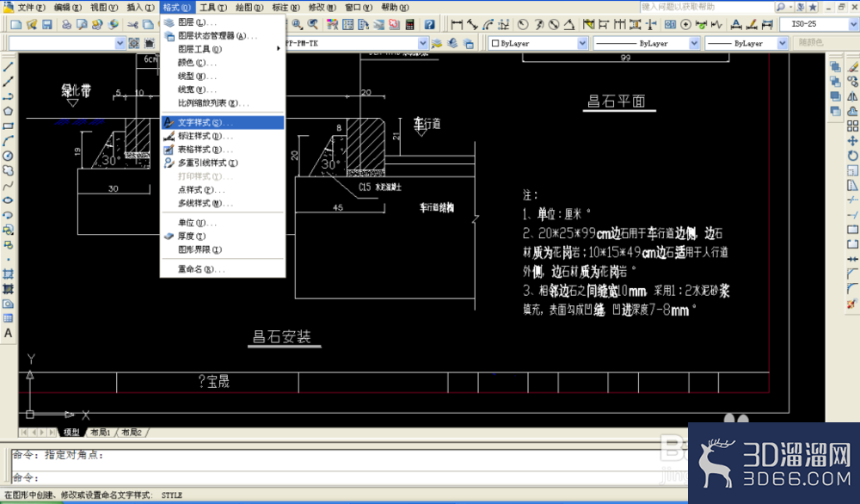Click the Dimension Text Edit icon

pos(752,24)
